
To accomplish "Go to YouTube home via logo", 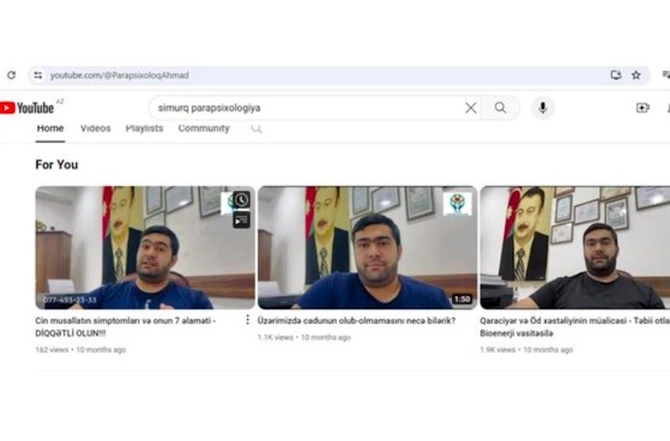I will pyautogui.click(x=27, y=108).
